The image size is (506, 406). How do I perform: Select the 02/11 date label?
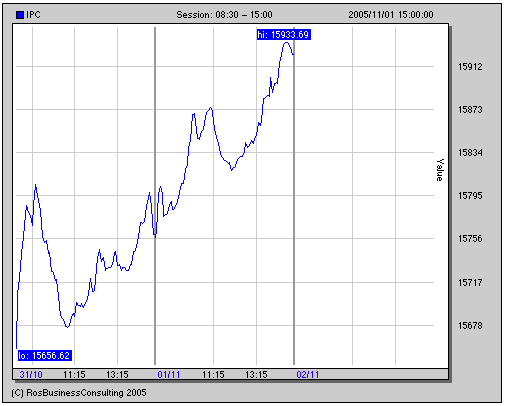[x=308, y=375]
